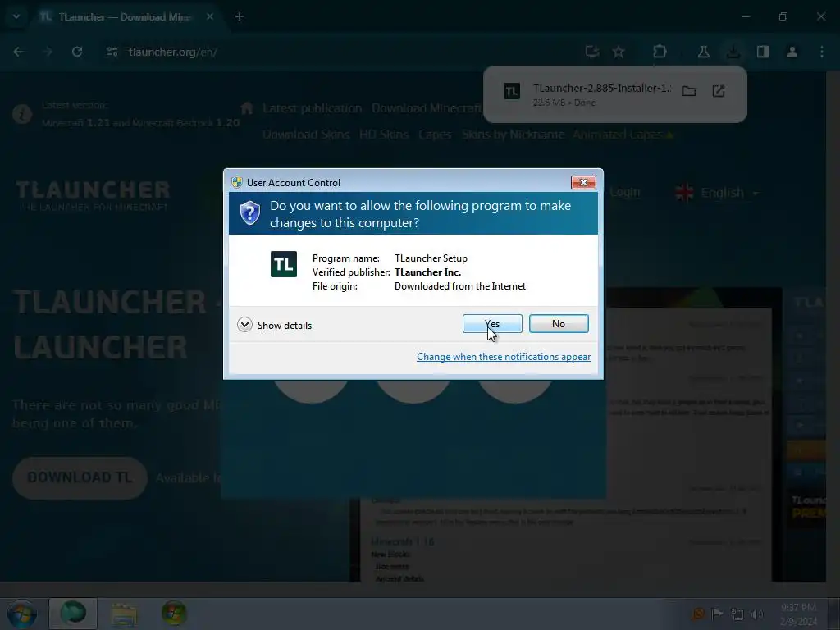Click the network icon in system tray
The image size is (840, 630).
click(737, 614)
